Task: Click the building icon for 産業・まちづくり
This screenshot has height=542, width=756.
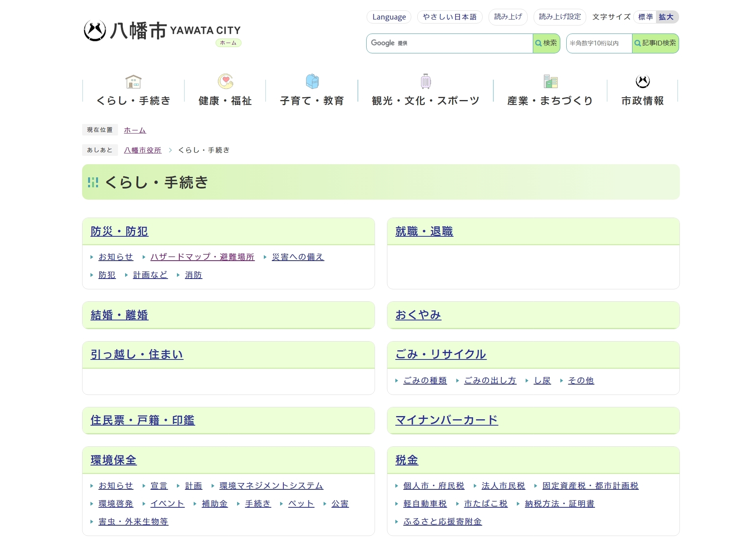Action: pos(550,81)
